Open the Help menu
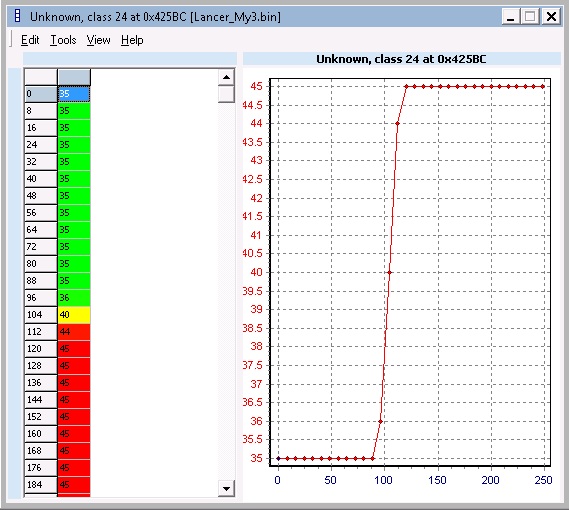The image size is (569, 510). (132, 40)
